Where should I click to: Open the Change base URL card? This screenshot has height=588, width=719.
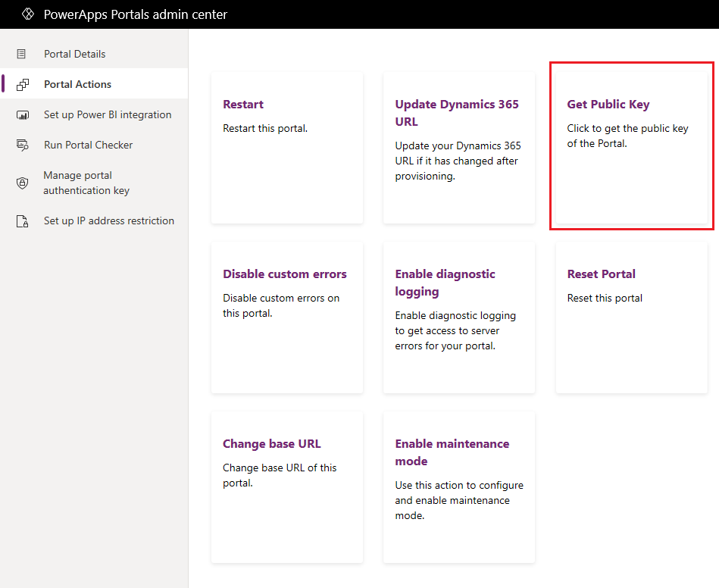(x=287, y=487)
